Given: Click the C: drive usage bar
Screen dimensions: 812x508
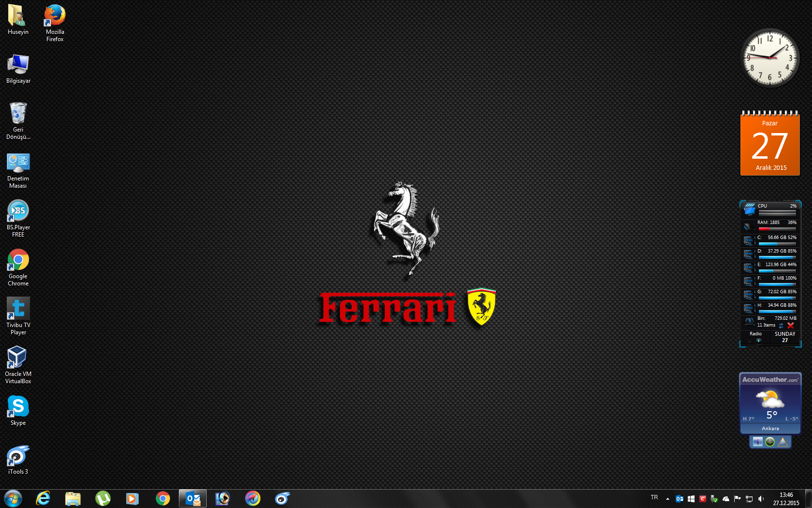Looking at the screenshot, I should point(777,243).
